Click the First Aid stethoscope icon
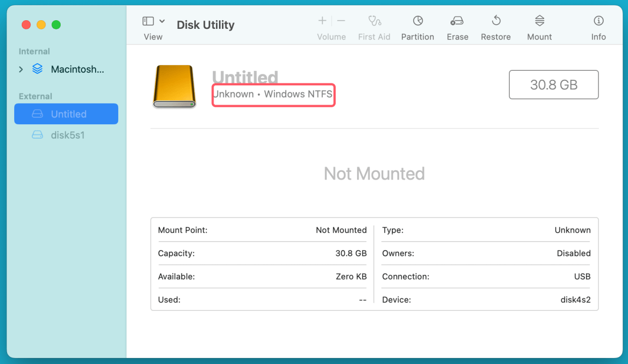The width and height of the screenshot is (628, 364). (x=374, y=21)
